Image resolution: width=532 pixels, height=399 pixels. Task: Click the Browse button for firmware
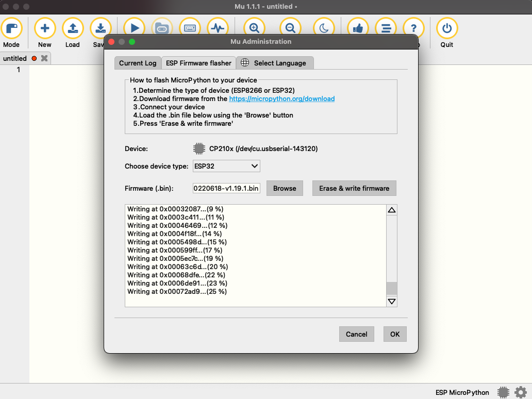pos(285,188)
